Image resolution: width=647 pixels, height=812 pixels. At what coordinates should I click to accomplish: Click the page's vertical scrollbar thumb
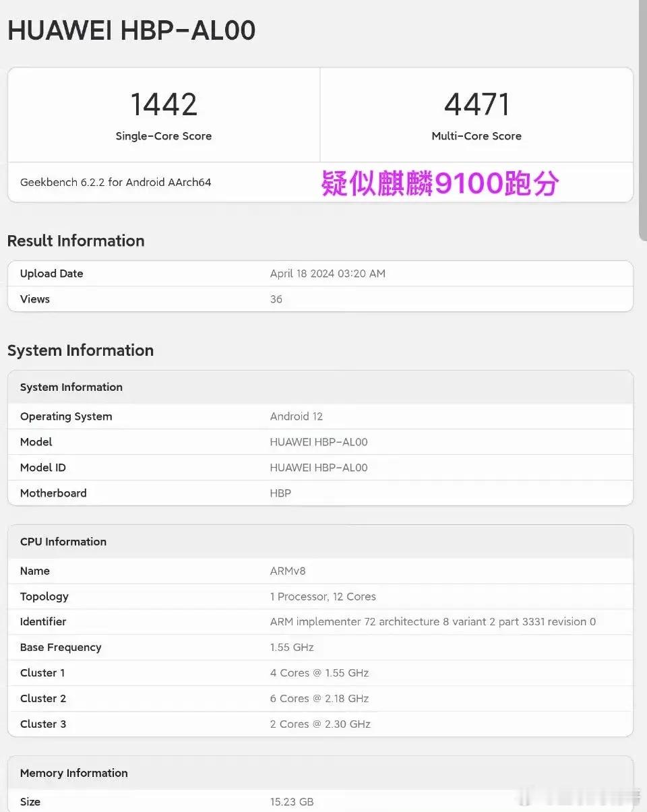(644, 120)
